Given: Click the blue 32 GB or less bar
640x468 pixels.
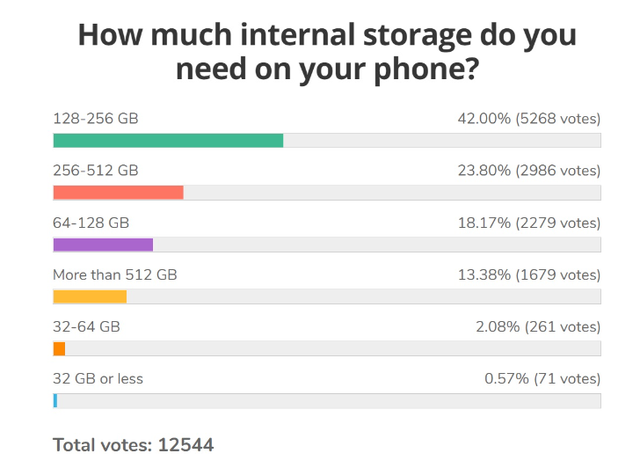Looking at the screenshot, I should pos(55,401).
